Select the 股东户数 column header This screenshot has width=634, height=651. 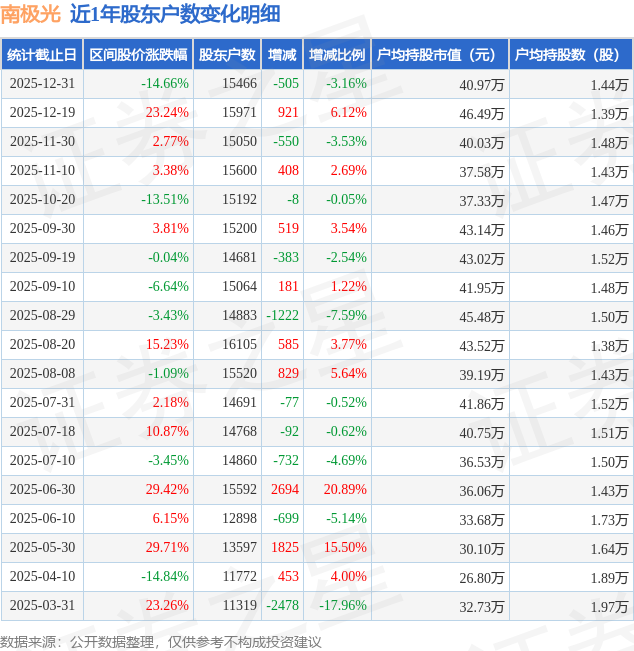click(226, 55)
